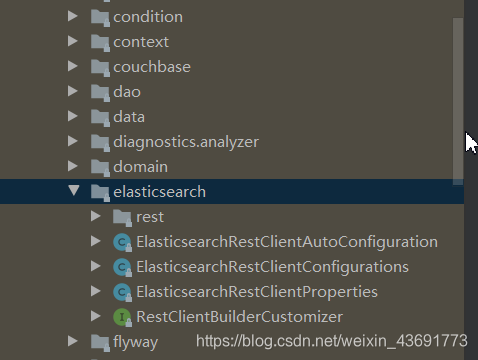Select the diagnostics.analyzer package name
The image size is (478, 360).
186,143
